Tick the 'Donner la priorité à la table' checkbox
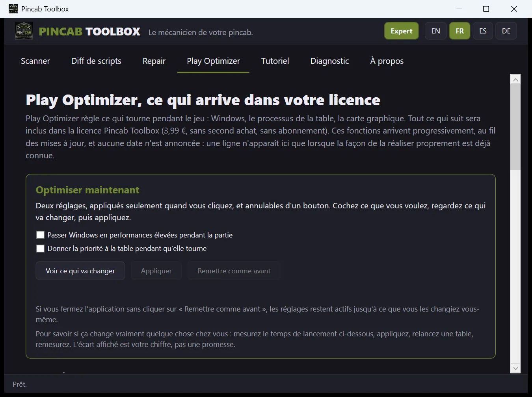The width and height of the screenshot is (532, 397). click(40, 249)
